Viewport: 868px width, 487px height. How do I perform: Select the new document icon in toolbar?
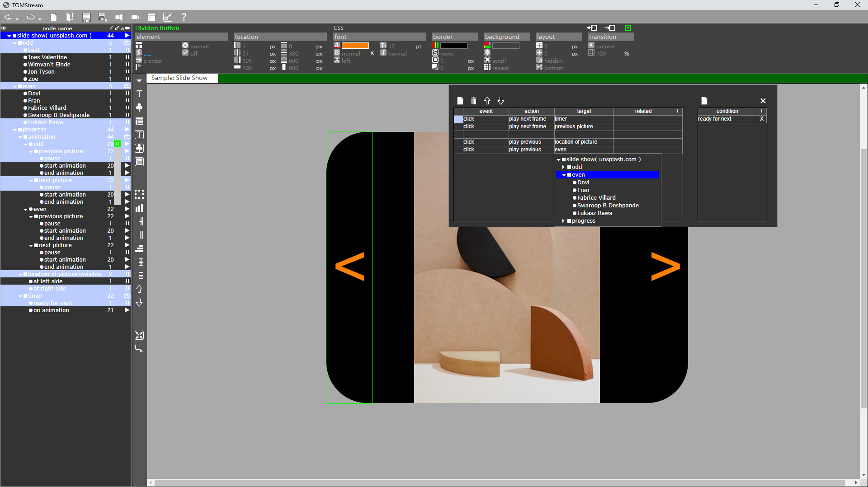pyautogui.click(x=54, y=17)
